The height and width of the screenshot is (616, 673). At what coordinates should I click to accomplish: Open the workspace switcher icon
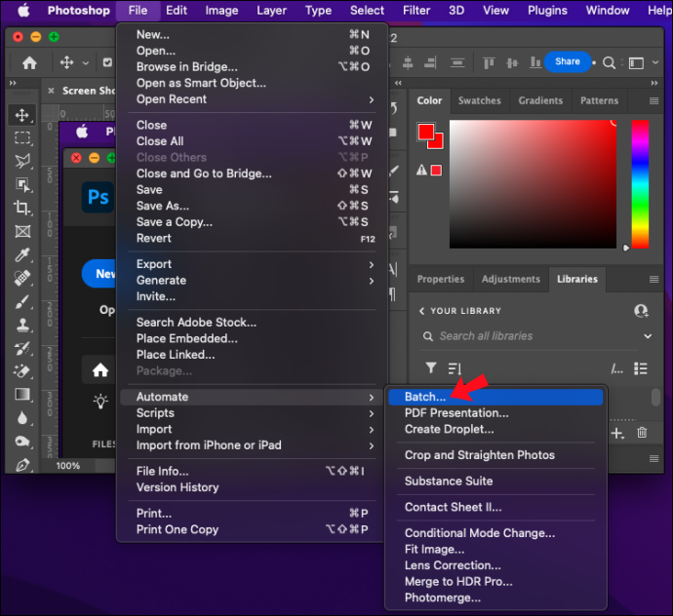tap(636, 63)
